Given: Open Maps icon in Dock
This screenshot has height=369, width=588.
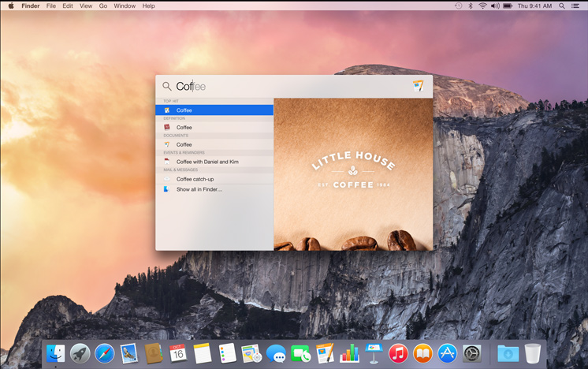Looking at the screenshot, I should pos(251,353).
